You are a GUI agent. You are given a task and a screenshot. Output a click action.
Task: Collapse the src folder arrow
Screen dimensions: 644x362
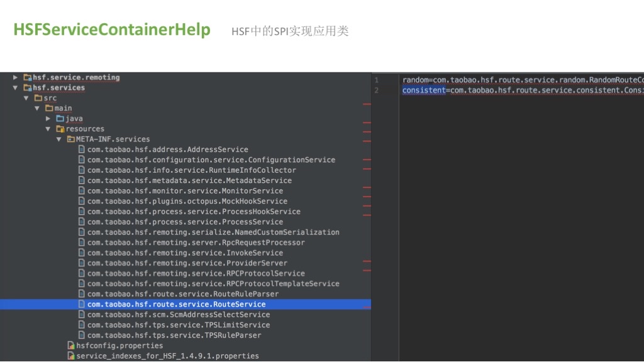pyautogui.click(x=26, y=98)
